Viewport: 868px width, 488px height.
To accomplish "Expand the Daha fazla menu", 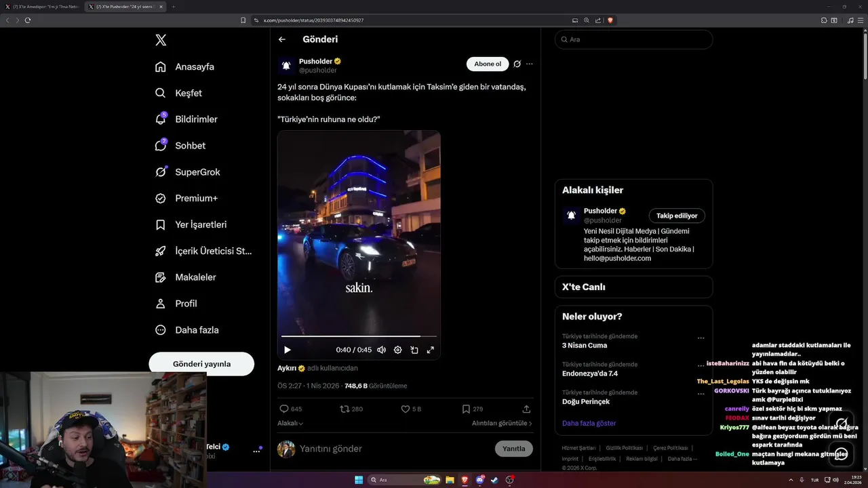I will (x=186, y=330).
